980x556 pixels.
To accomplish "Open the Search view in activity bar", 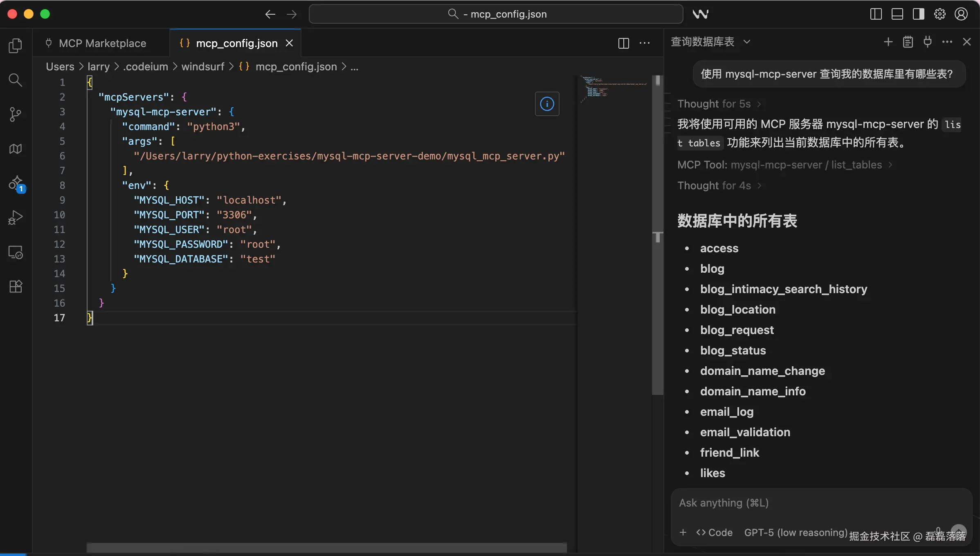I will pos(15,80).
